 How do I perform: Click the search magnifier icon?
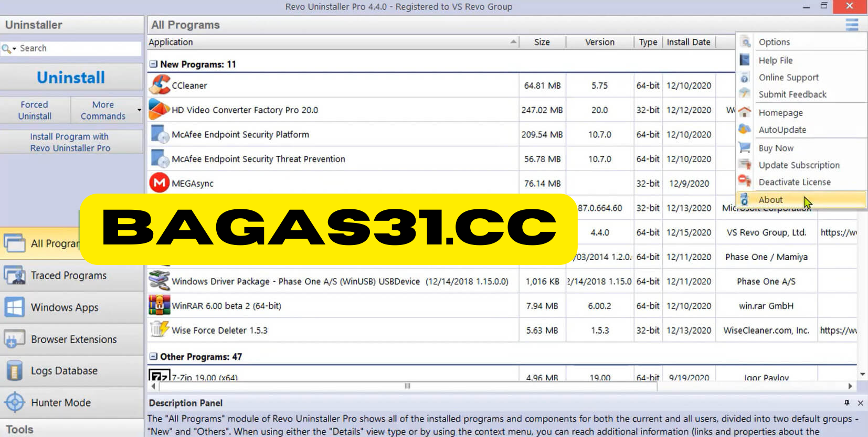tap(6, 48)
